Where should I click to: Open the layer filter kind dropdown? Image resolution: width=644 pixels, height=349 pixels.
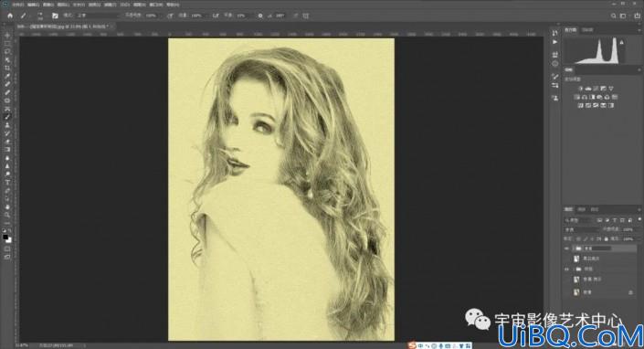click(579, 220)
